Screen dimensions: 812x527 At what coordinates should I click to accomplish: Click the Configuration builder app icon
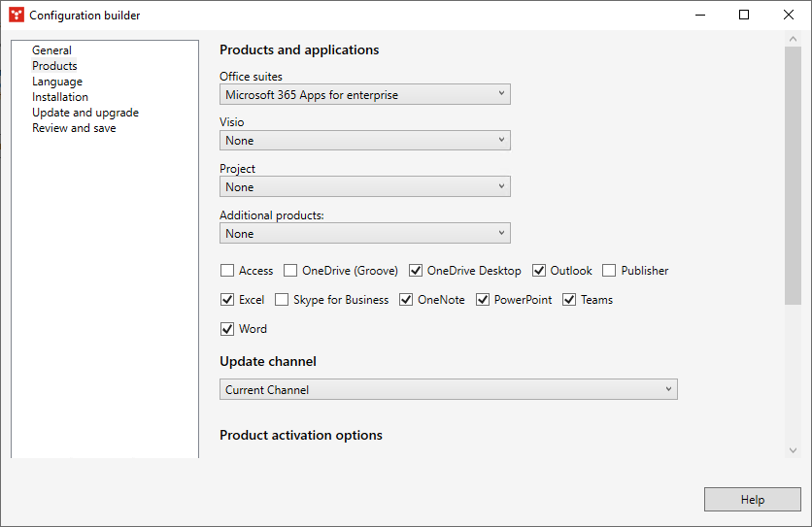point(17,15)
